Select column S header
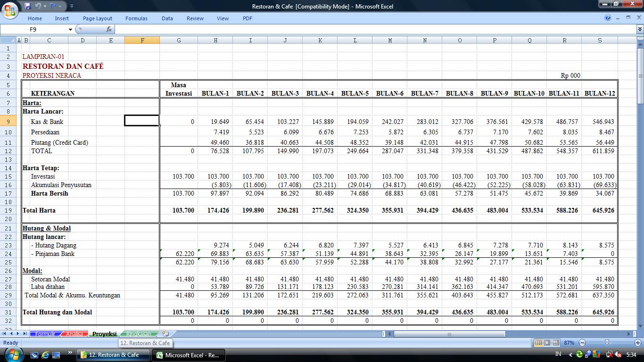 tap(599, 40)
